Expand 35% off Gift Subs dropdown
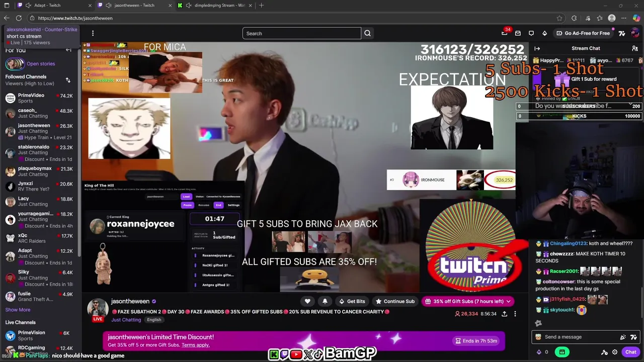Image resolution: width=644 pixels, height=362 pixels. tap(509, 301)
